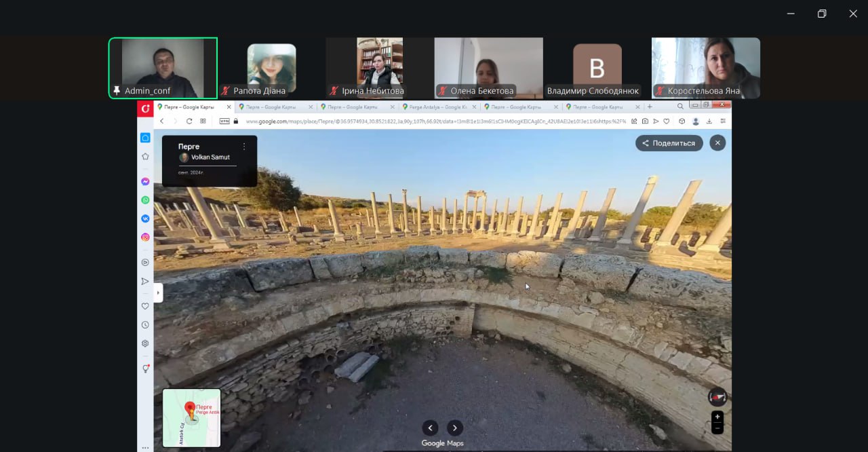Click the compass icon in Street View

tap(717, 397)
